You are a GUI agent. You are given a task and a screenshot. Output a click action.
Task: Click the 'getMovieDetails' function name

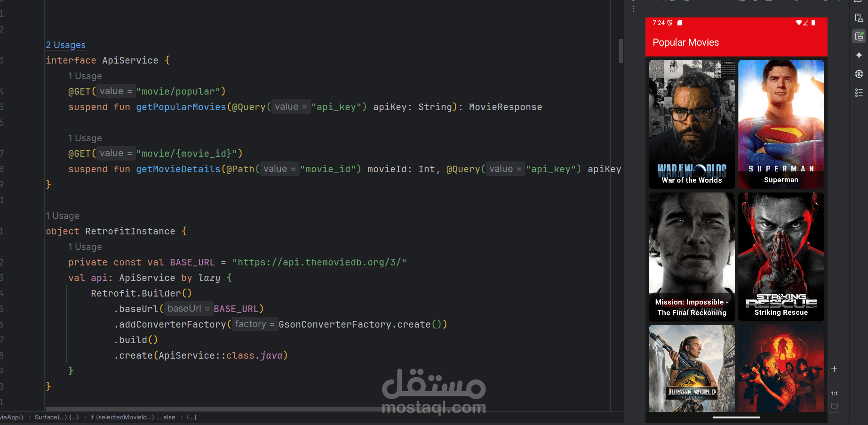coord(178,169)
